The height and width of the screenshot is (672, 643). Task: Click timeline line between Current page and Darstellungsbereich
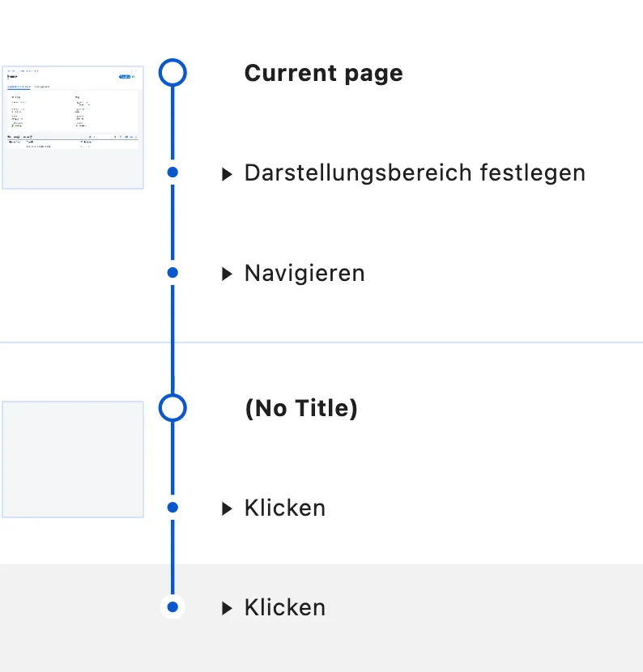pos(172,123)
